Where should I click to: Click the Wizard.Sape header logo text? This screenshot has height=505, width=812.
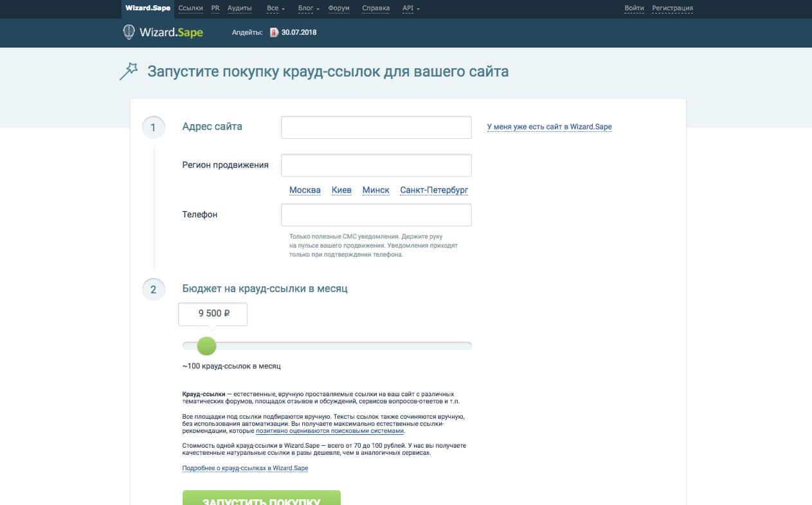tap(171, 32)
